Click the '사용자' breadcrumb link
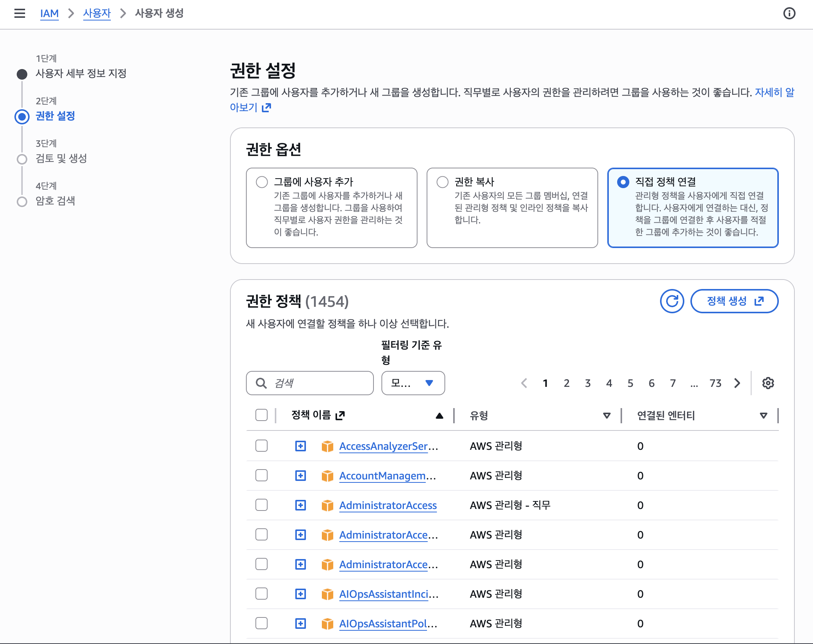Screen dimensions: 813x644 97,14
